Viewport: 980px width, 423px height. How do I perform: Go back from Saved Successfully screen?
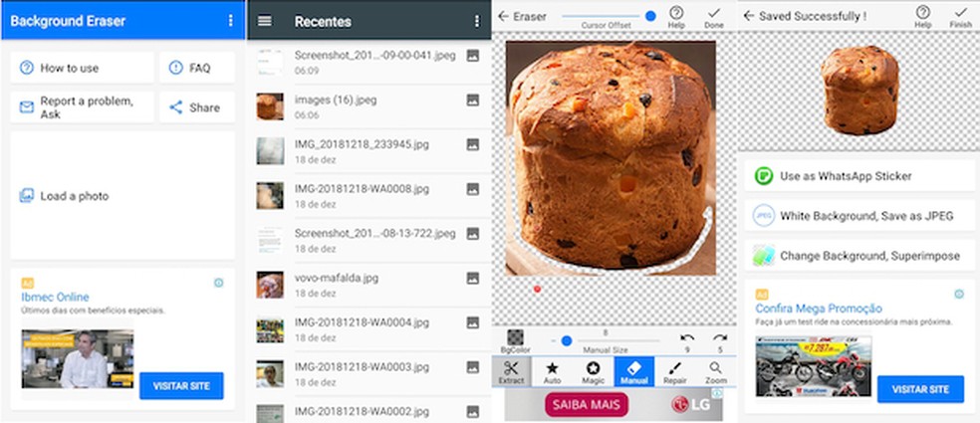point(749,16)
